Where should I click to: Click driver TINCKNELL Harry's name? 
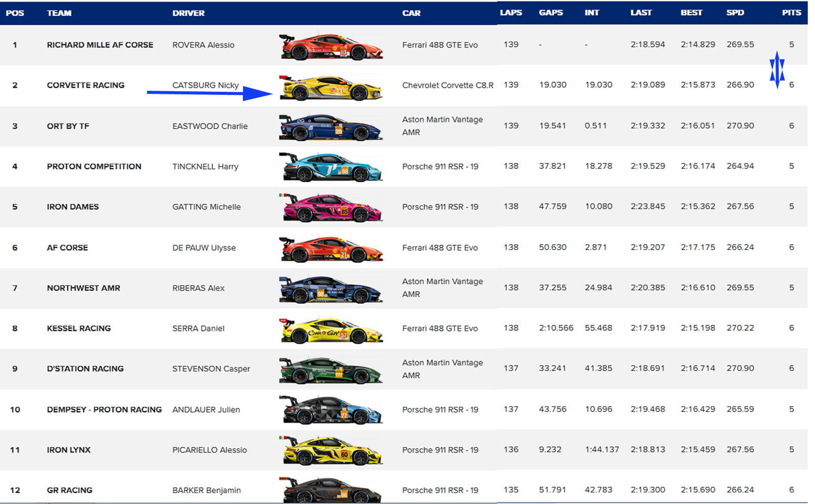click(x=205, y=166)
